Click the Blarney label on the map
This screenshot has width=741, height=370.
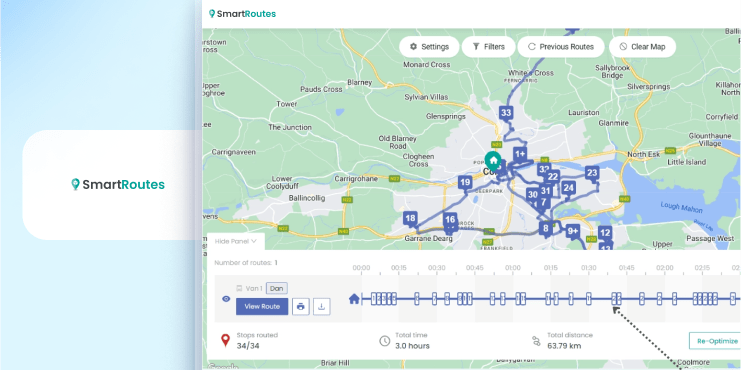tap(360, 82)
